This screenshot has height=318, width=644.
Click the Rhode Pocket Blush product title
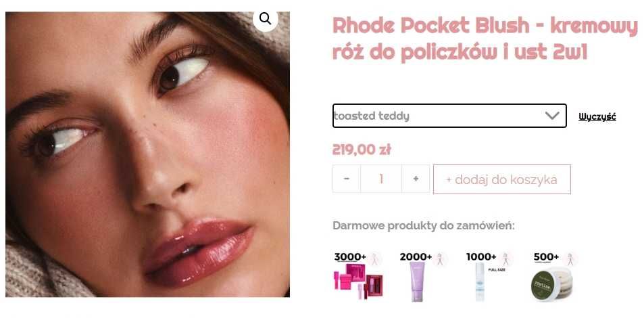point(485,39)
